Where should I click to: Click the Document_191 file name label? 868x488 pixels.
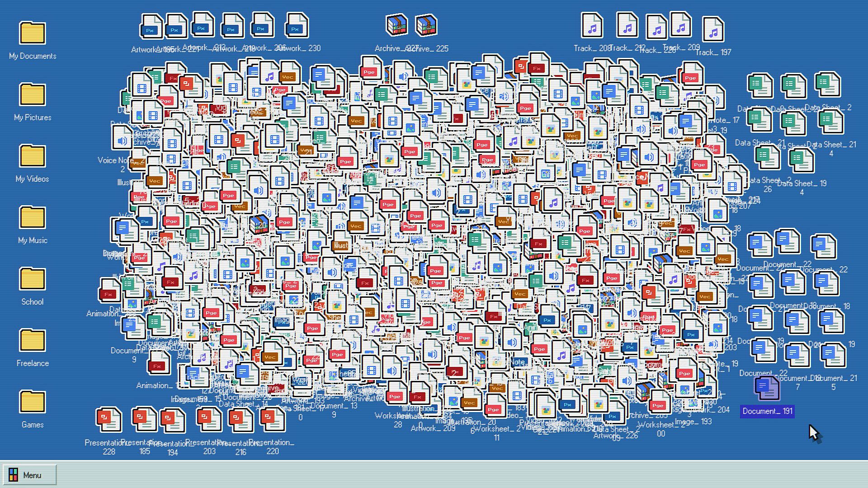point(767,411)
